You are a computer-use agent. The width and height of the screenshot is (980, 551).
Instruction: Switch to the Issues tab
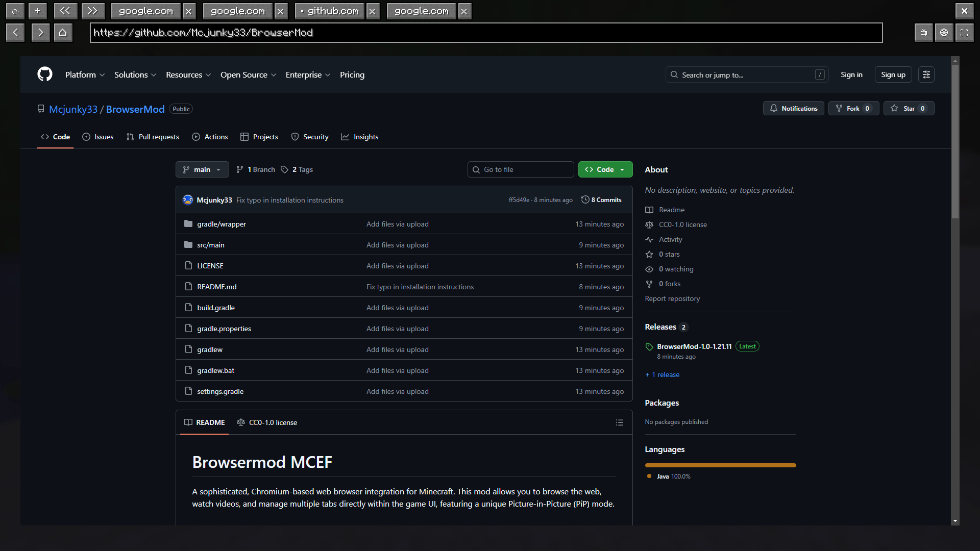[98, 137]
